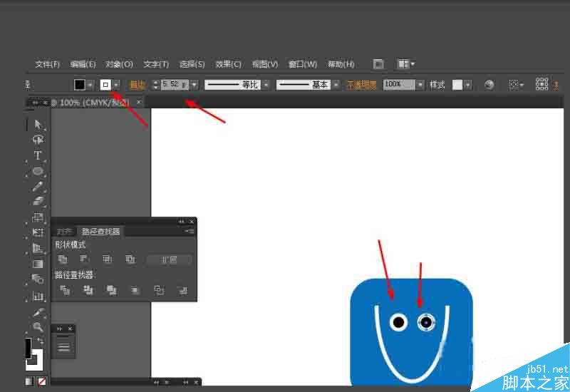
Task: Click the stroke weight value field
Action: [x=175, y=85]
